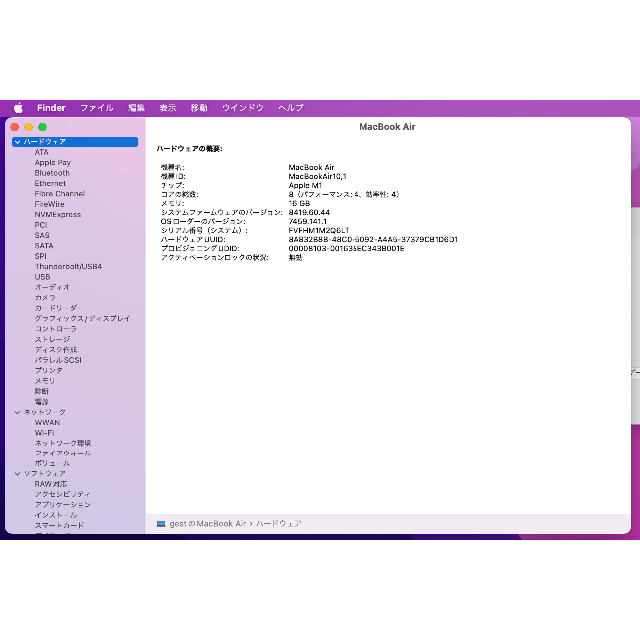Select ネットワーク環境 in the sidebar

click(x=63, y=443)
